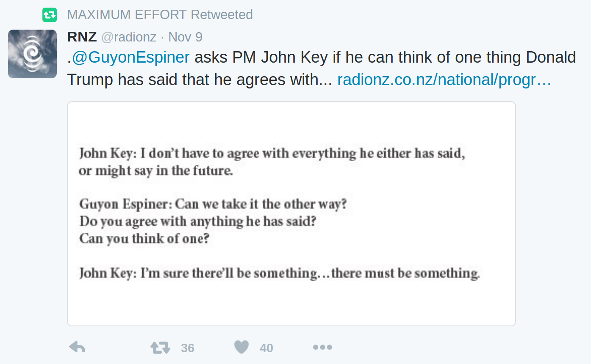
Task: Follow the radionz.co.nz/national link
Action: coord(444,80)
